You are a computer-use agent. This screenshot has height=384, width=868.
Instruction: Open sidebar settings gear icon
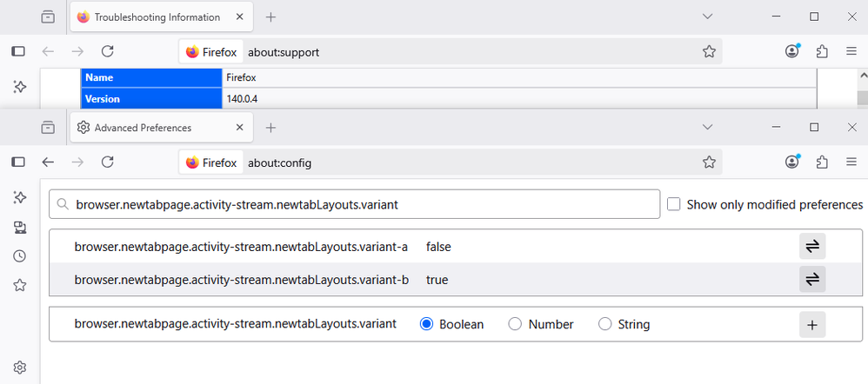(19, 367)
